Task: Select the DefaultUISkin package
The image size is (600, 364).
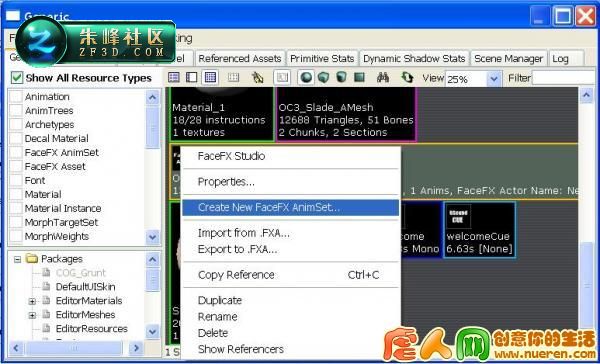Action: [x=85, y=287]
